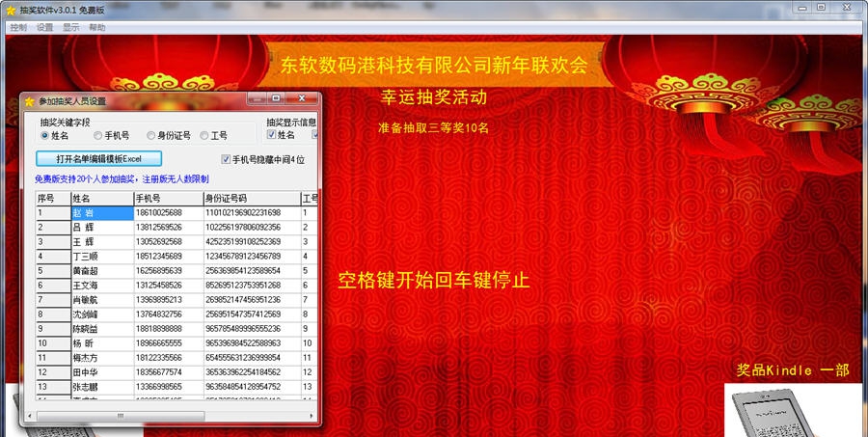Select row header number 9
This screenshot has height=437, width=868.
tap(53, 329)
